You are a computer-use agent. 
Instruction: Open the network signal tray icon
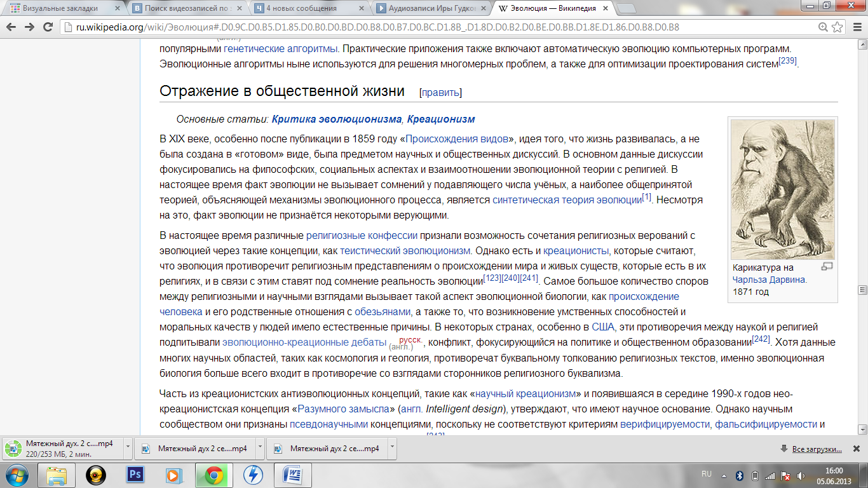click(770, 475)
